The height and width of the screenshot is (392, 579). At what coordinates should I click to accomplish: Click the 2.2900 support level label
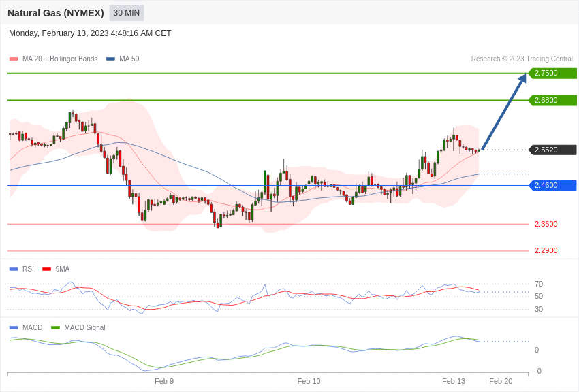[x=546, y=250]
